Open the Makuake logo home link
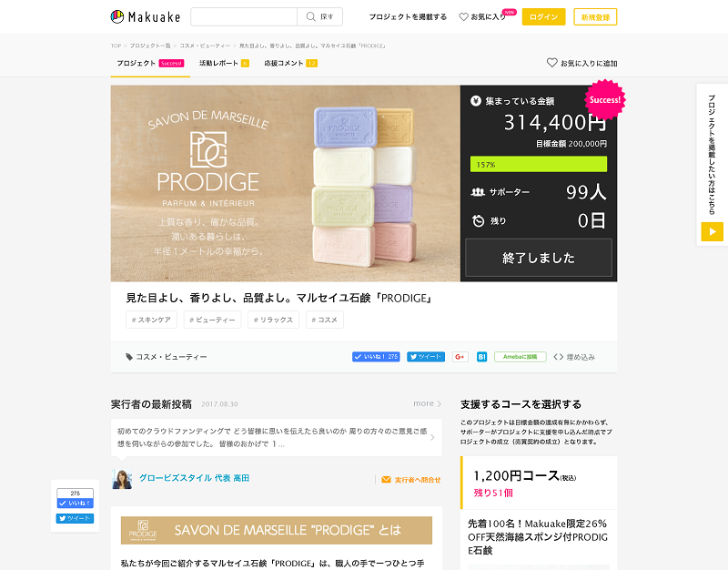The width and height of the screenshot is (728, 570). pos(146,16)
